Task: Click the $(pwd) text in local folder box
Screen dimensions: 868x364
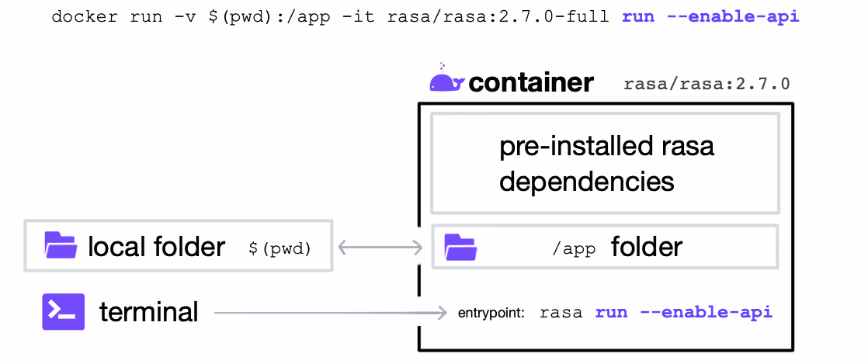Action: (280, 249)
